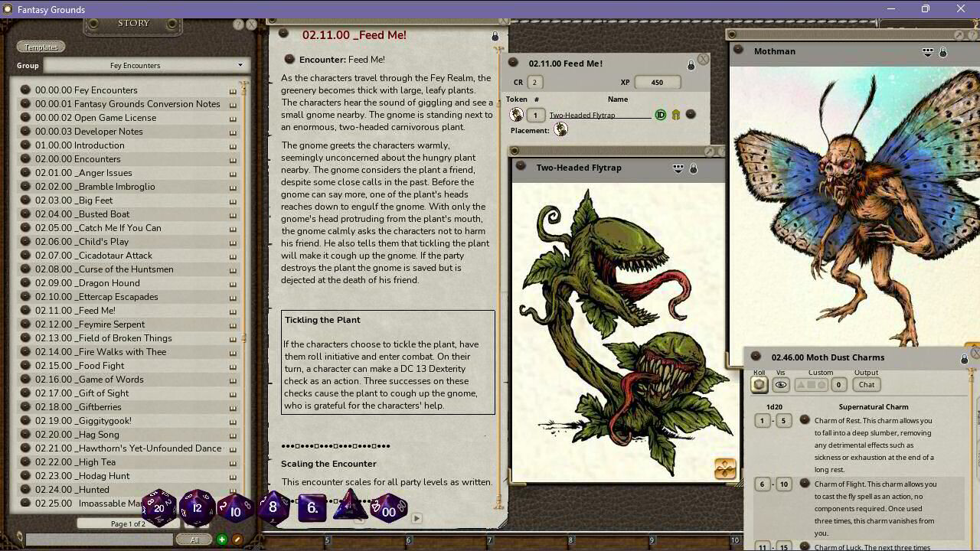Roll the purple d20 die in the hotbar

tap(158, 507)
